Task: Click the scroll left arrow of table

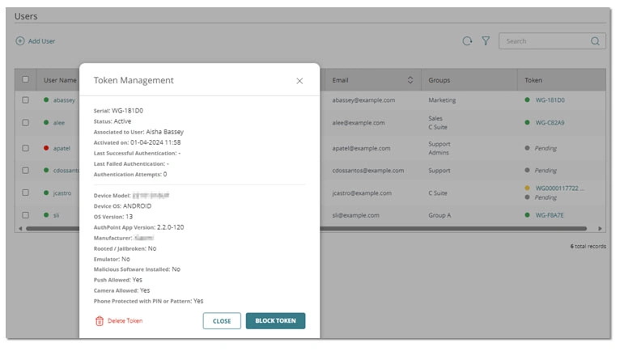Action: [x=20, y=228]
